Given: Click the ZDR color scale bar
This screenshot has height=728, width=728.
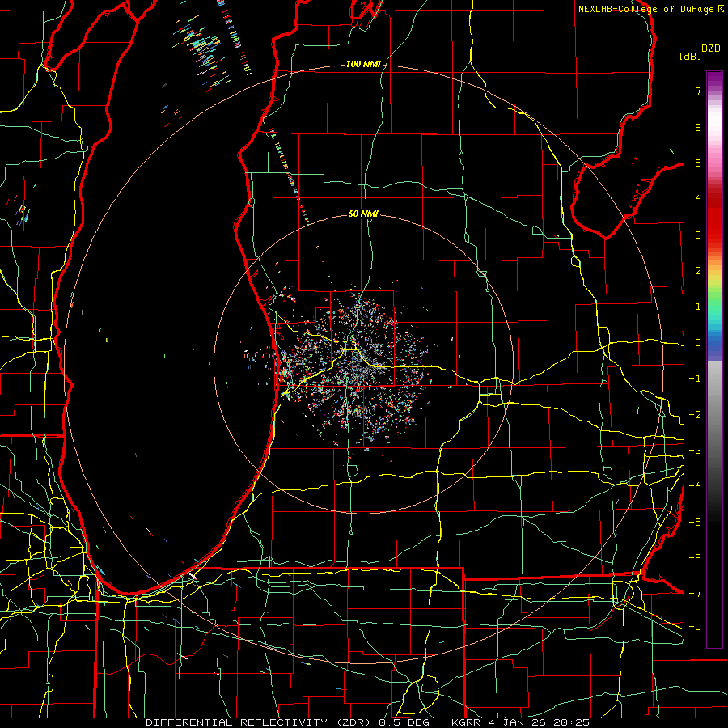Looking at the screenshot, I should coord(714,359).
